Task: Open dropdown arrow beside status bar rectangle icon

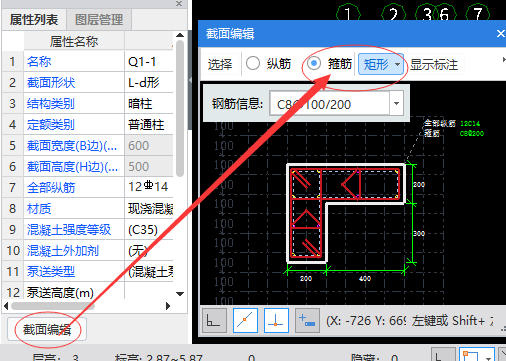Action: tap(488, 358)
